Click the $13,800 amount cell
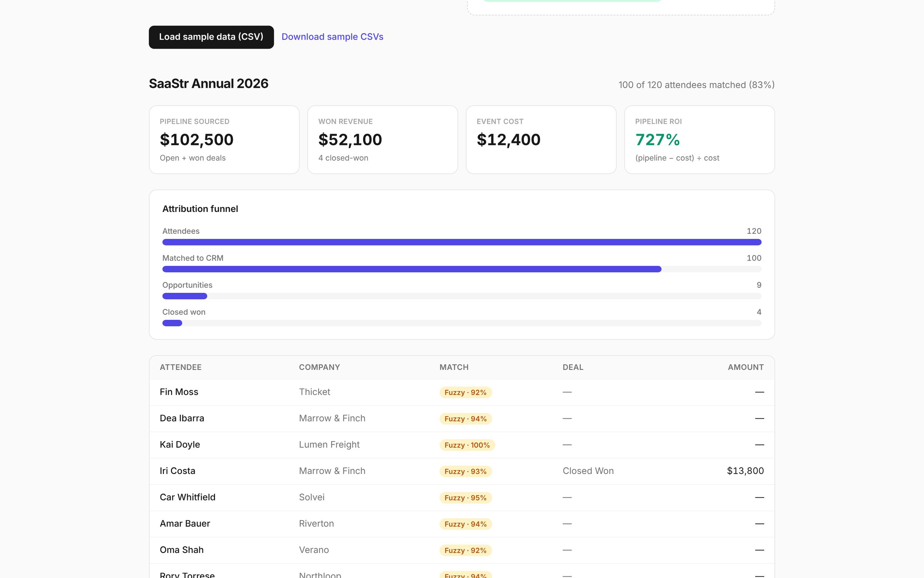Screen dimensions: 924x578 (745, 470)
